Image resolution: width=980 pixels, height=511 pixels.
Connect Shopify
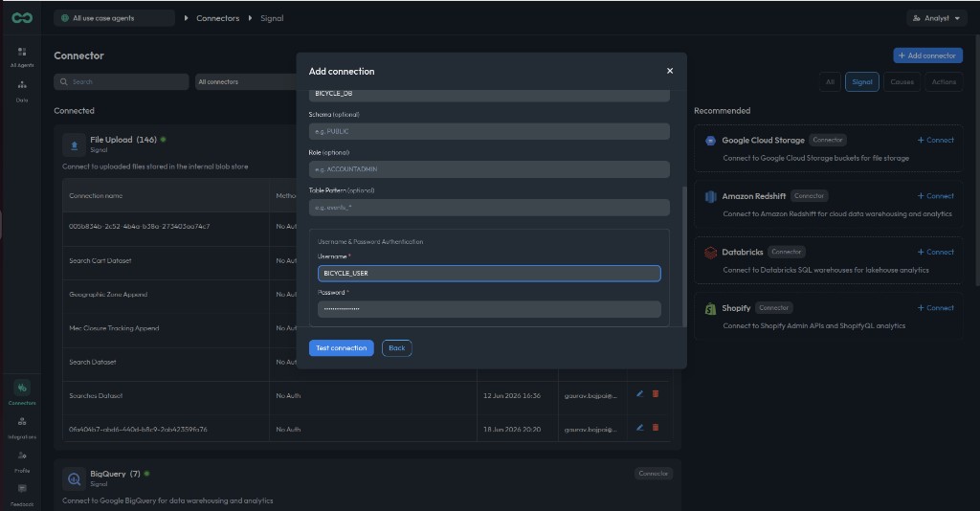936,308
